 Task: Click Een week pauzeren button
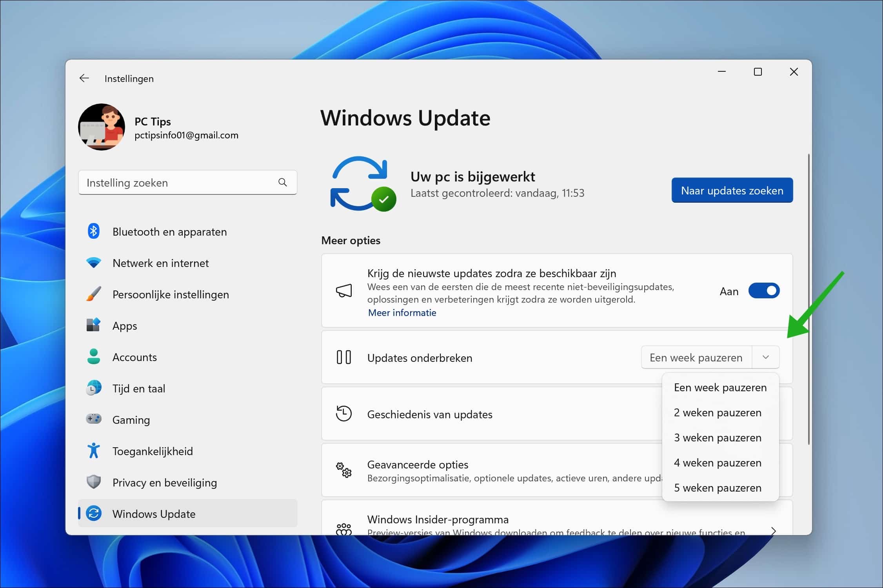pyautogui.click(x=696, y=358)
